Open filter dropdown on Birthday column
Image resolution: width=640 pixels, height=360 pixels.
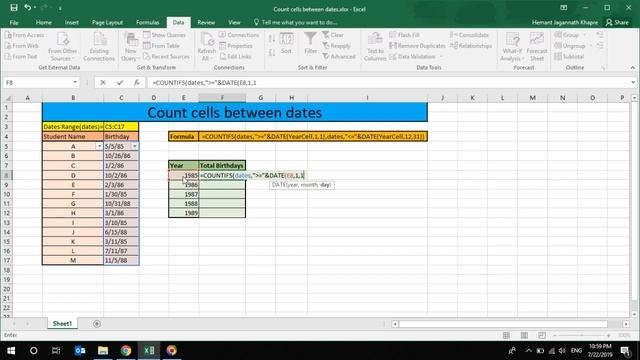click(135, 146)
